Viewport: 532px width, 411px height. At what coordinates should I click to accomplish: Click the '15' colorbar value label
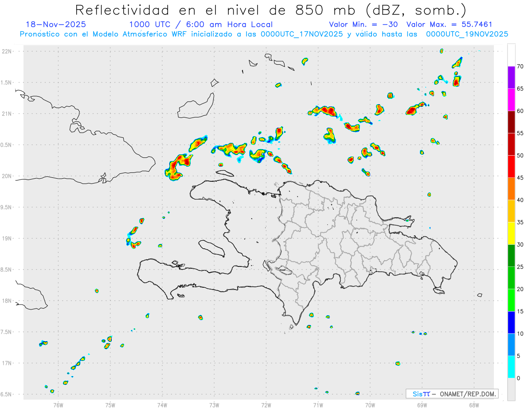point(520,311)
